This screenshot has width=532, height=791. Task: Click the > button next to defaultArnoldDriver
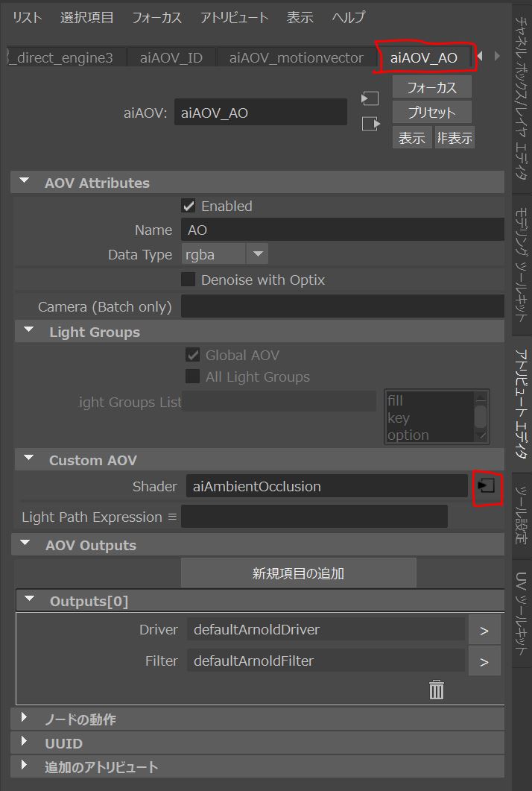click(x=484, y=630)
